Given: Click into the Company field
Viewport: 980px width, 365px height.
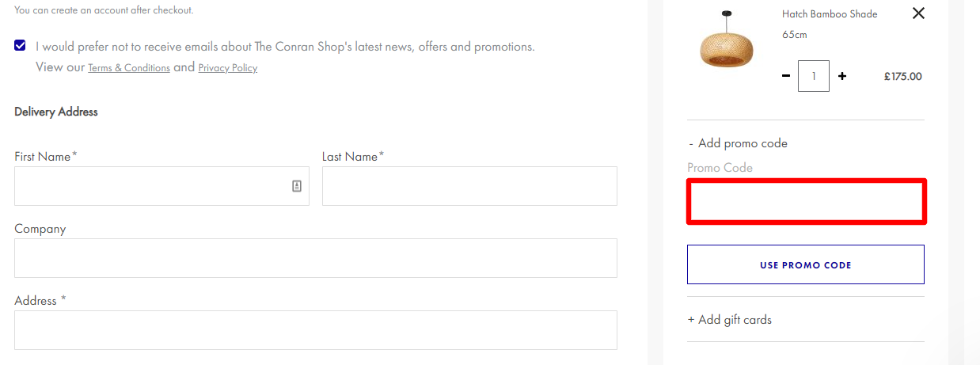Looking at the screenshot, I should coord(316,258).
